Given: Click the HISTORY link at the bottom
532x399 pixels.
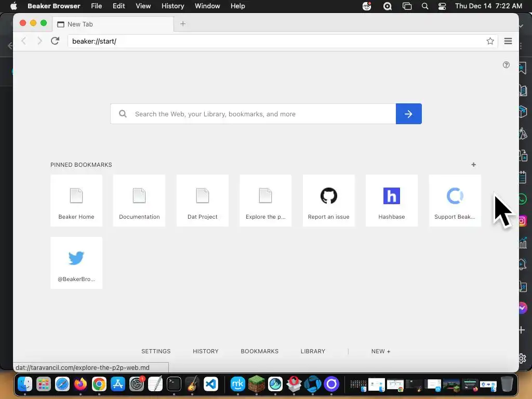Looking at the screenshot, I should tap(206, 351).
